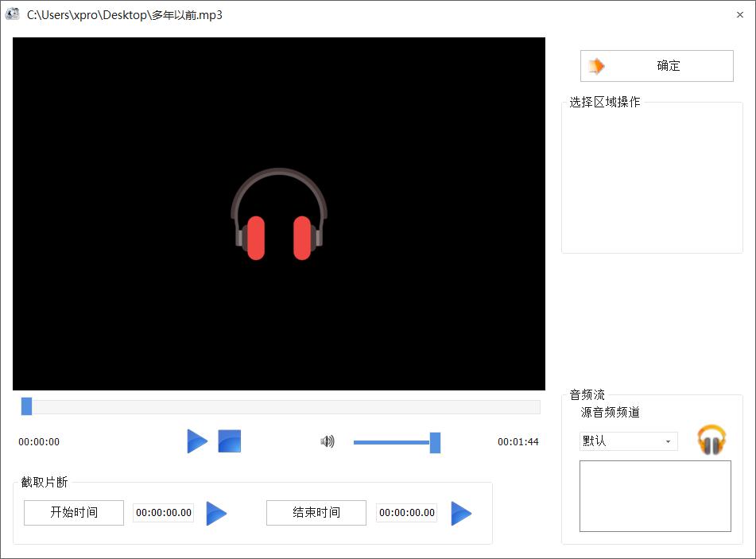
Task: Click the volume slider handle
Action: (x=434, y=442)
